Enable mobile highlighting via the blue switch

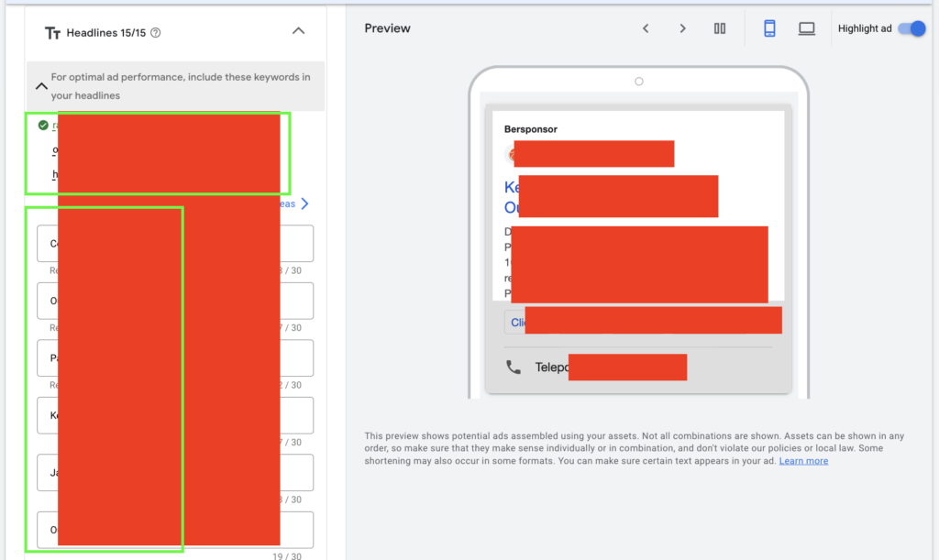click(x=911, y=28)
